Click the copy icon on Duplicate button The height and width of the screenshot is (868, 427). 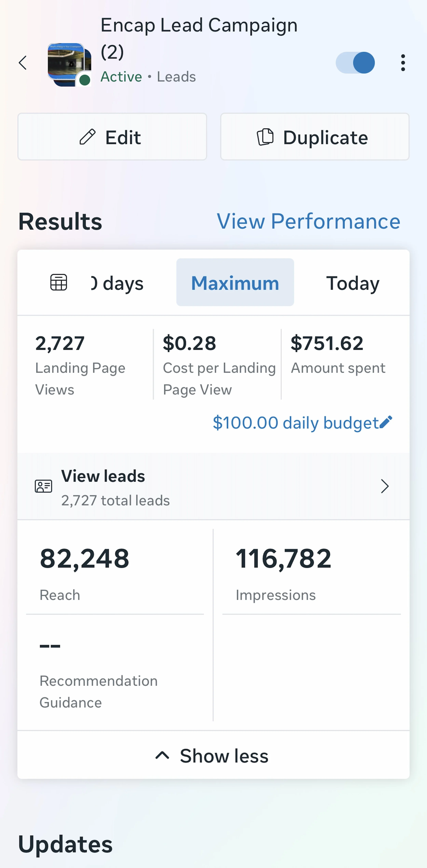(x=266, y=137)
